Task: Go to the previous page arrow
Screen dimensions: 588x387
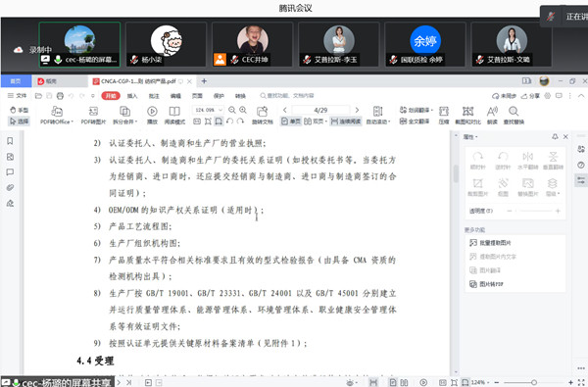Action: pos(285,110)
